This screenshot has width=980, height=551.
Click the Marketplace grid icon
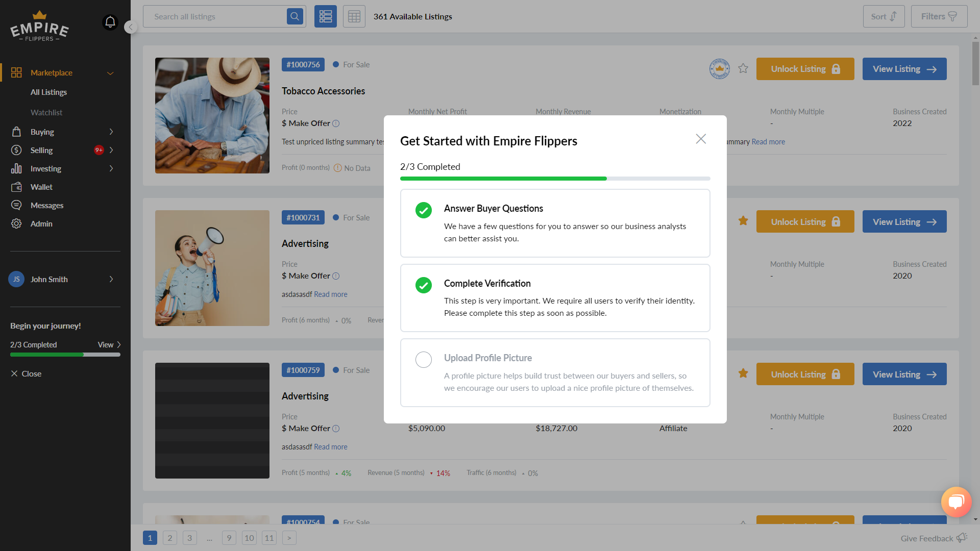16,72
